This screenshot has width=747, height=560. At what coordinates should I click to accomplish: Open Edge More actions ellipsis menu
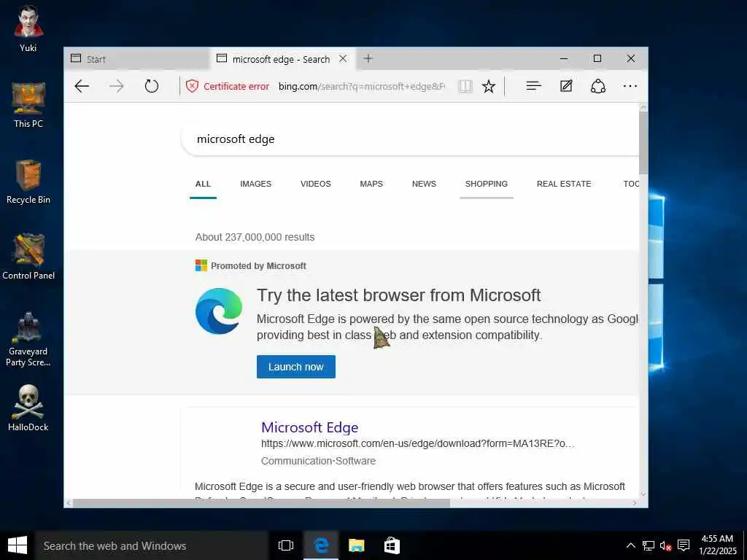[x=630, y=86]
